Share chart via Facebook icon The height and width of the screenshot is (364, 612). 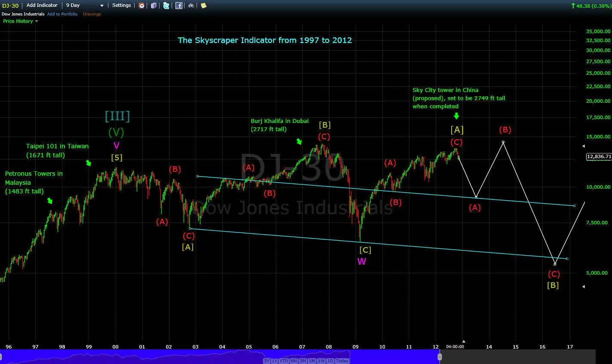178,6
